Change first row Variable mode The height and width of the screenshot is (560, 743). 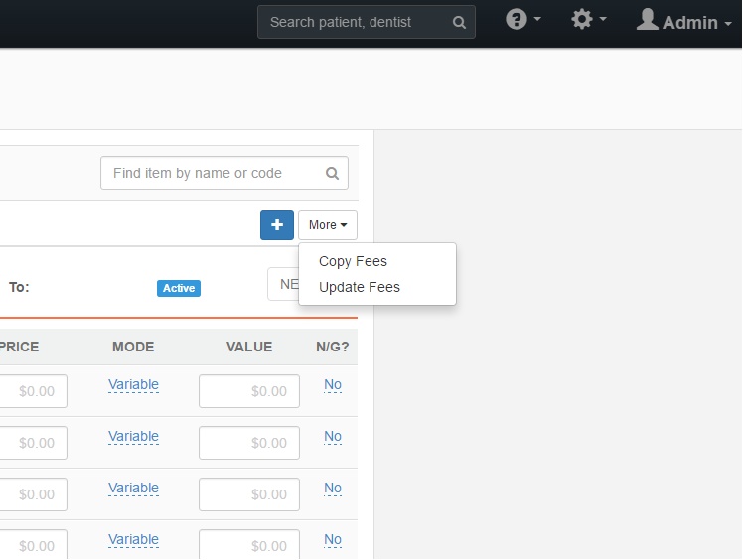(133, 384)
